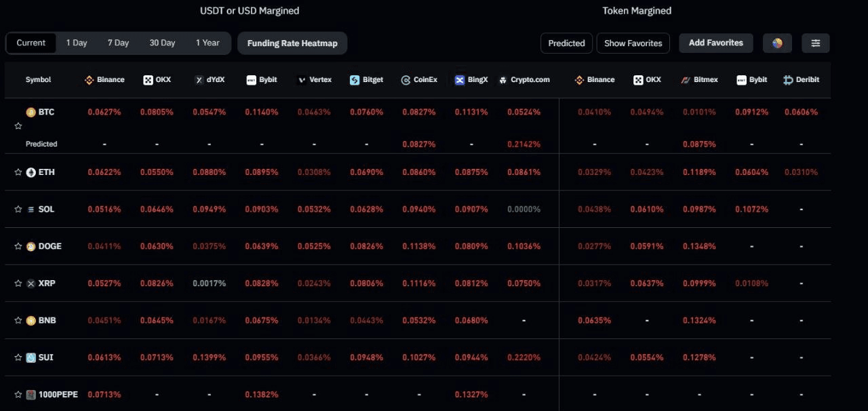Toggle favorite star for DOGE
This screenshot has width=868, height=411.
click(18, 246)
